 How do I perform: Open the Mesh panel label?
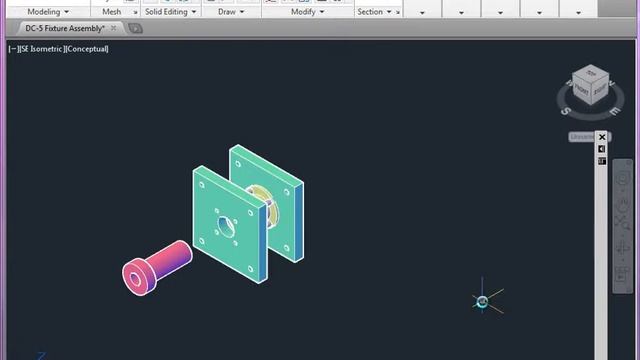click(x=111, y=12)
